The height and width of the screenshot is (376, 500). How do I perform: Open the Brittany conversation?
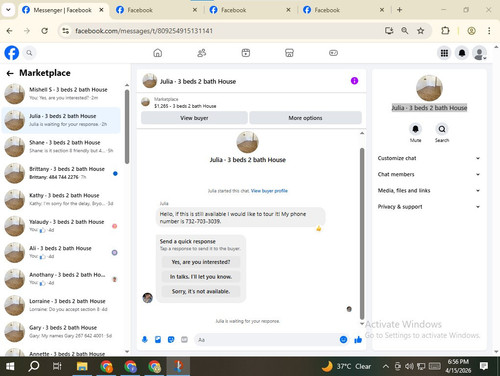tap(61, 173)
